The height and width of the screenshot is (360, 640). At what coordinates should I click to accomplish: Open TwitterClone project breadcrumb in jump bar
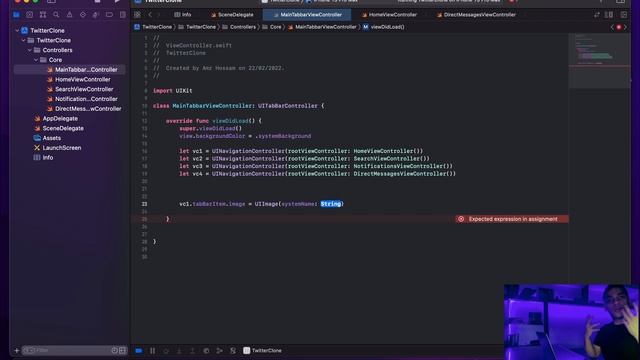pyautogui.click(x=153, y=27)
